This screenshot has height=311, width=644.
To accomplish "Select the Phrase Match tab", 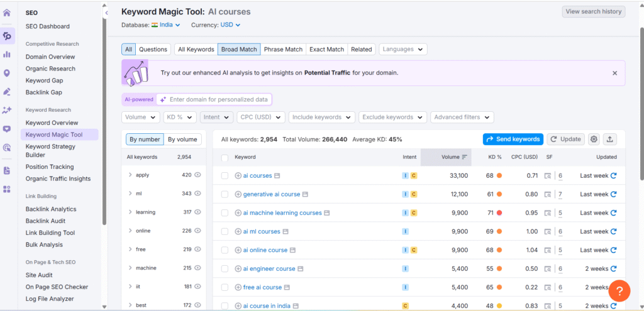I will pyautogui.click(x=284, y=49).
